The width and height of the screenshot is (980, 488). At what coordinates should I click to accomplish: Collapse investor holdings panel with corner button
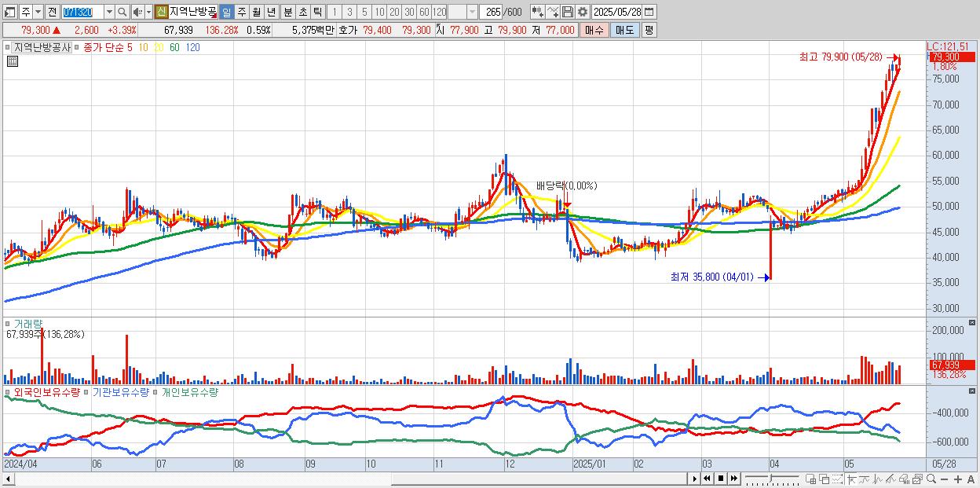[x=973, y=391]
